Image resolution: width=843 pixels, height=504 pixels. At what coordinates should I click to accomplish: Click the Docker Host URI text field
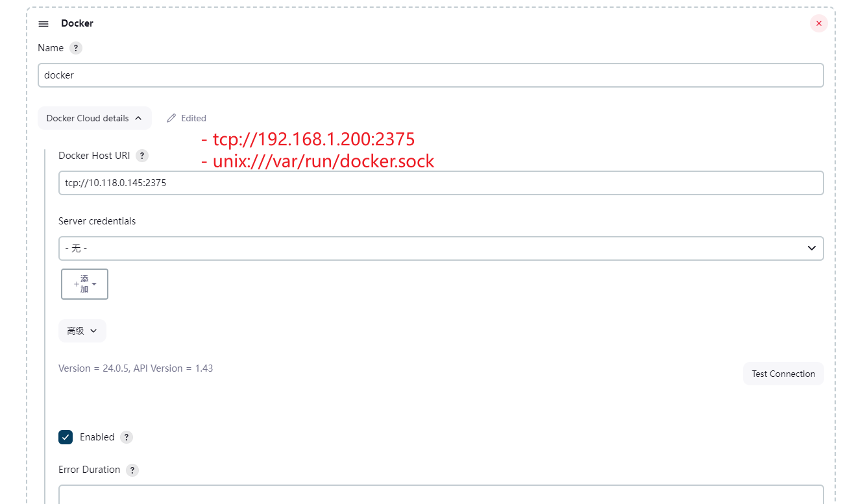pos(441,183)
